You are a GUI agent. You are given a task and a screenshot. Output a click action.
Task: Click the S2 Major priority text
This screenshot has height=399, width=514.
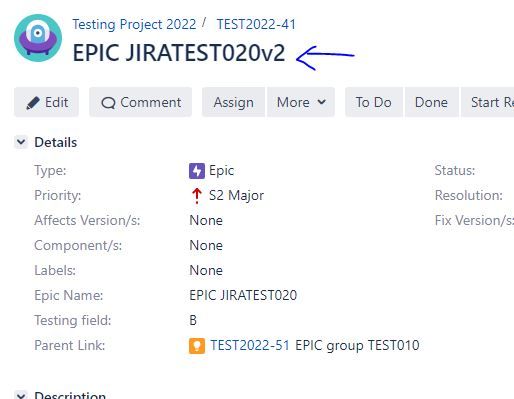236,195
